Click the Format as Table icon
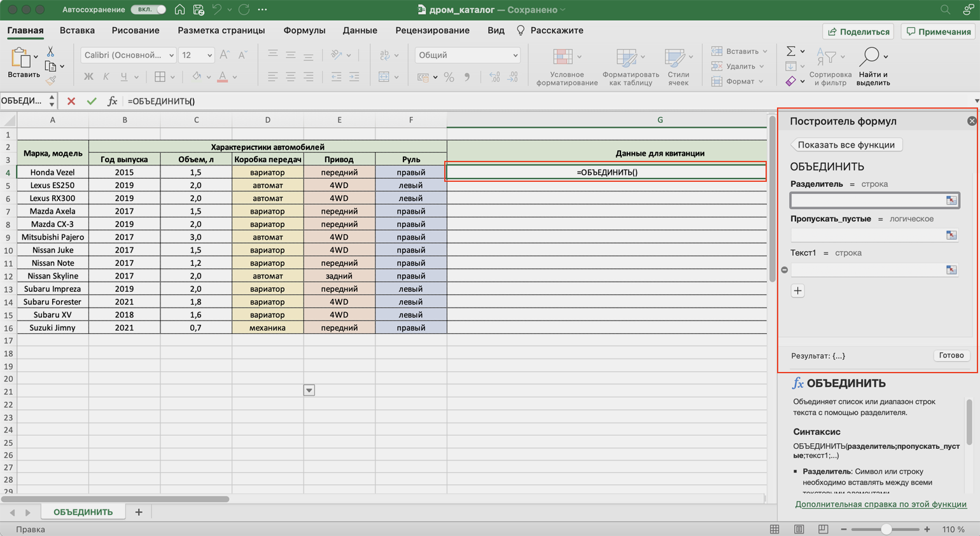This screenshot has height=536, width=980. [x=626, y=57]
